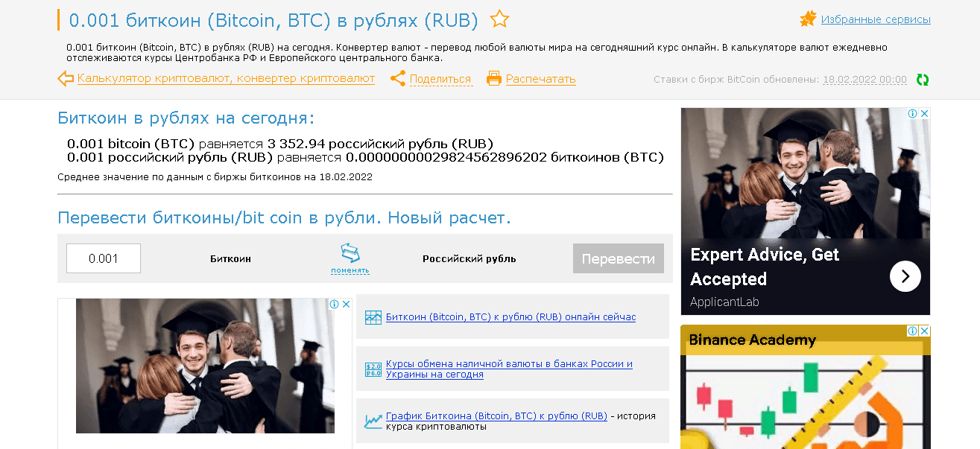Click the orange stars favorite services icon
Viewport: 980px width, 449px height.
point(808,19)
